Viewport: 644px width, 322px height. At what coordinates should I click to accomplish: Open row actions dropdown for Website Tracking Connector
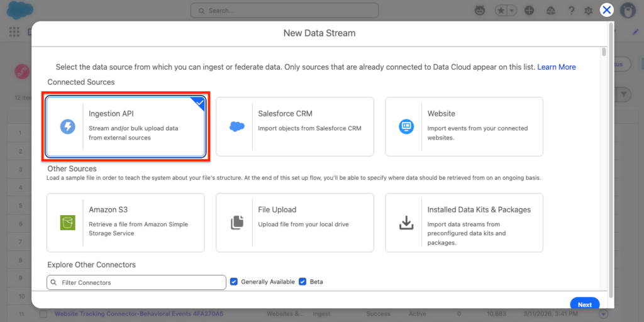tap(604, 314)
